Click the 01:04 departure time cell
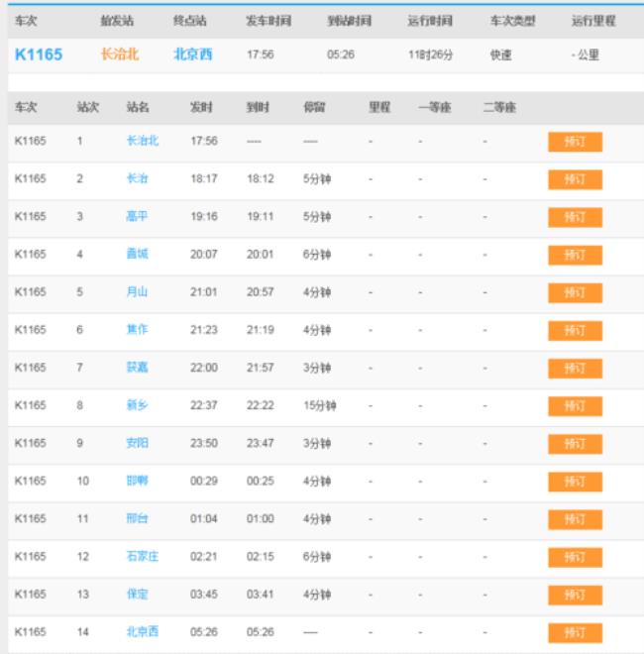 [204, 519]
